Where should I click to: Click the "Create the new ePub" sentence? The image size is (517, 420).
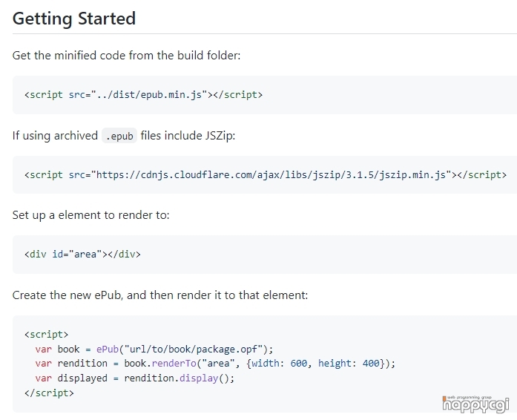[x=160, y=295]
